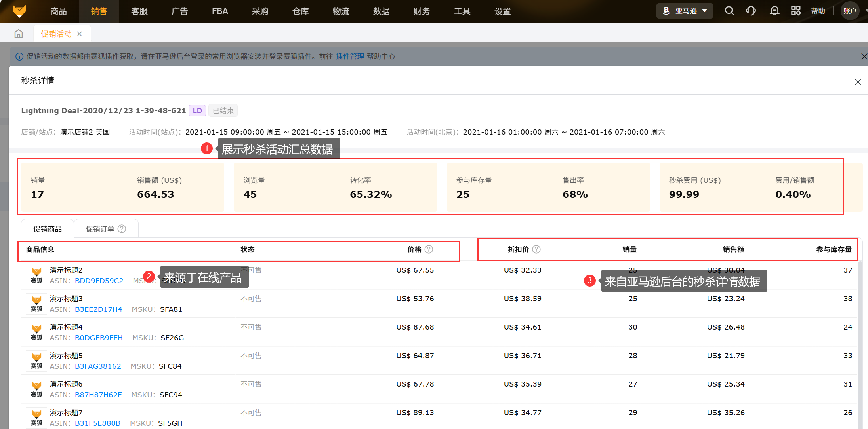
Task: Open ASIN link BDD9FD59C2
Action: [99, 281]
